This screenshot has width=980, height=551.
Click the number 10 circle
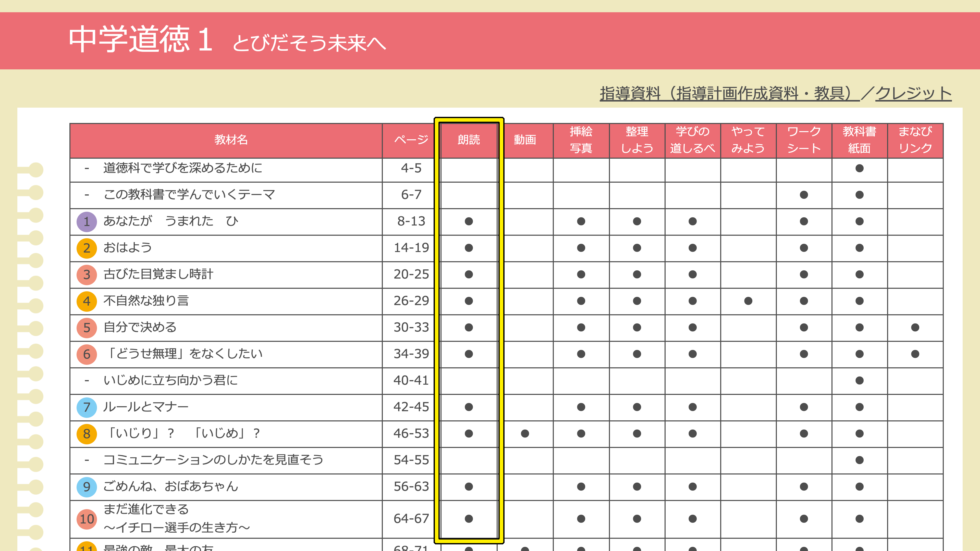87,519
